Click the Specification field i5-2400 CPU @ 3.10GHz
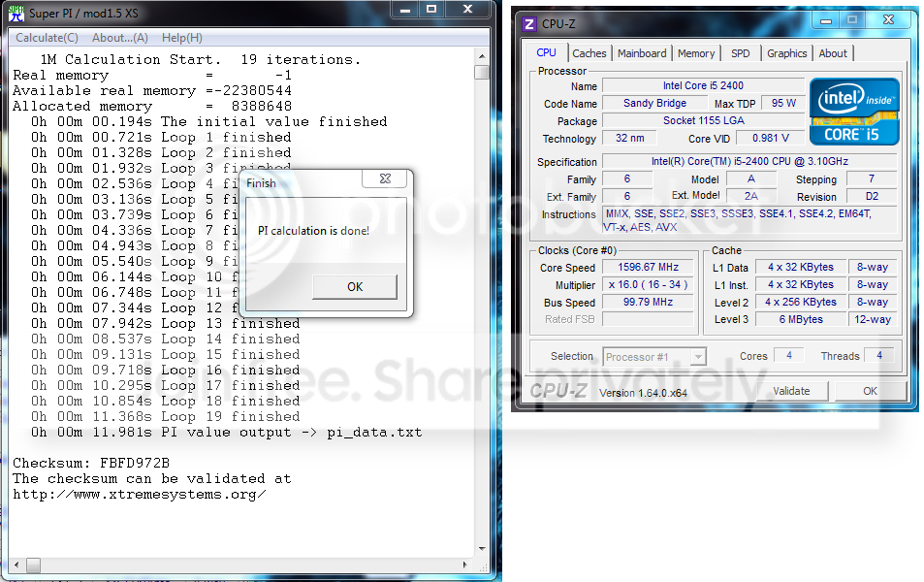Screen dimensions: 924x582 point(749,162)
